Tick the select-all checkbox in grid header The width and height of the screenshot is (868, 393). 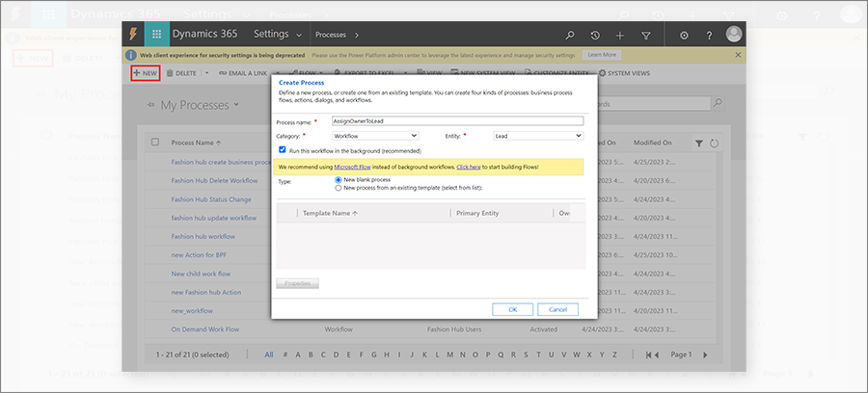[x=155, y=142]
